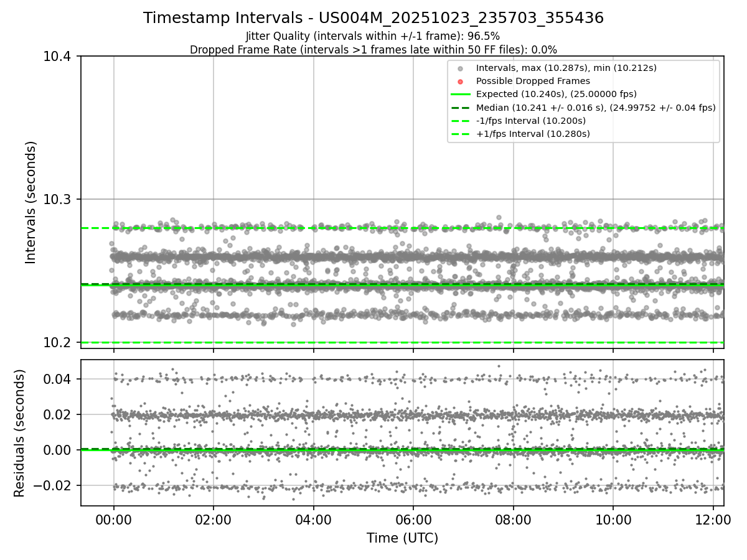Select legend entry 'Expected (10.240s), (25.00000 fps)'
The width and height of the screenshot is (747, 560).
click(558, 95)
